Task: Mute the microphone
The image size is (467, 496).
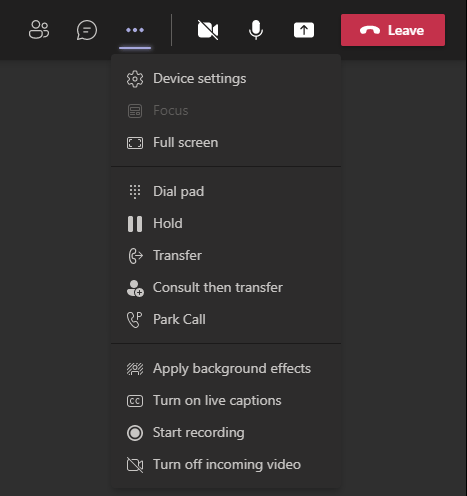Action: [256, 30]
